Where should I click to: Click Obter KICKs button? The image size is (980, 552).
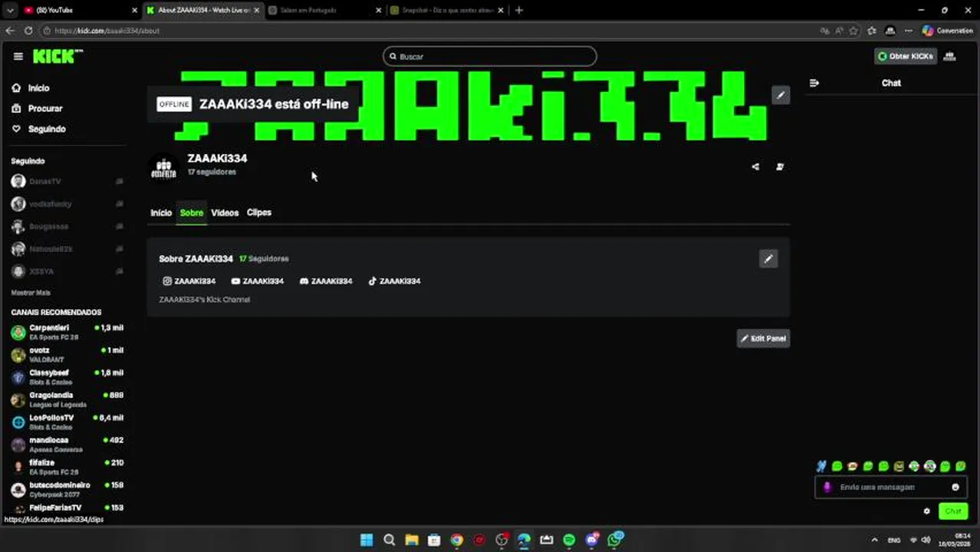tap(906, 56)
